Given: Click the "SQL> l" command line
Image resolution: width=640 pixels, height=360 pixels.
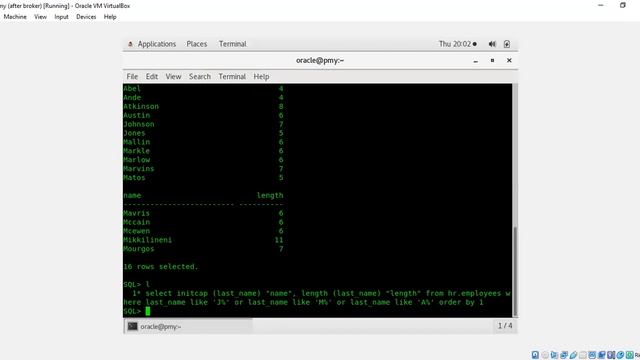Looking at the screenshot, I should (x=137, y=284).
